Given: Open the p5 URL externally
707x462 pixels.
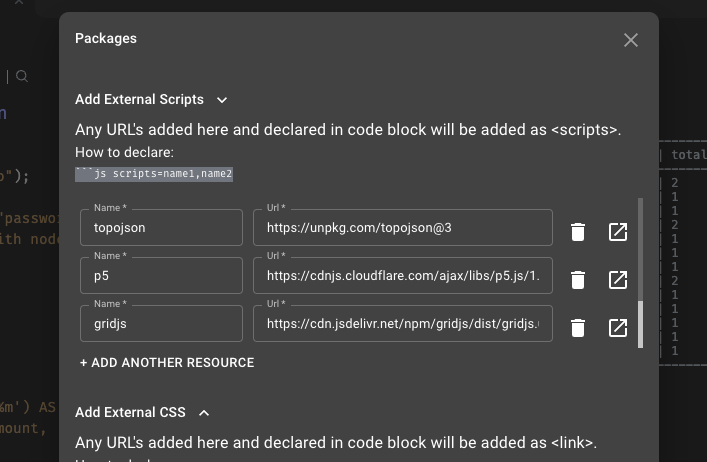Looking at the screenshot, I should tap(618, 280).
